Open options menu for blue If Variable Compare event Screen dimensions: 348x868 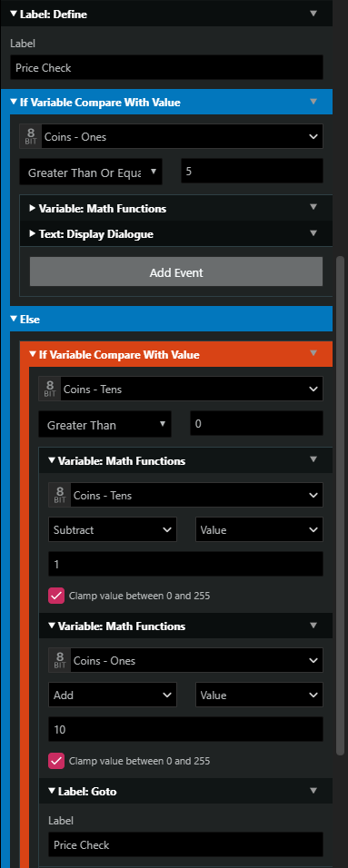[x=313, y=102]
